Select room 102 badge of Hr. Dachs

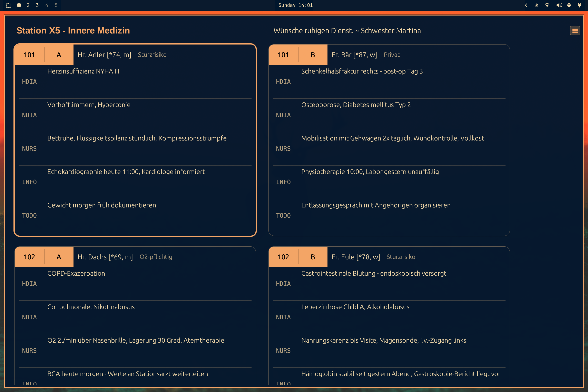point(29,257)
